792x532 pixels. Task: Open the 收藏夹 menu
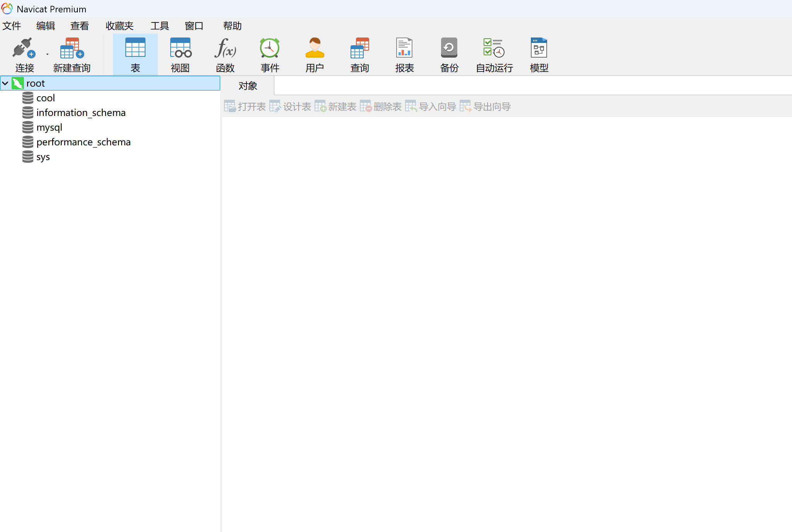click(120, 26)
